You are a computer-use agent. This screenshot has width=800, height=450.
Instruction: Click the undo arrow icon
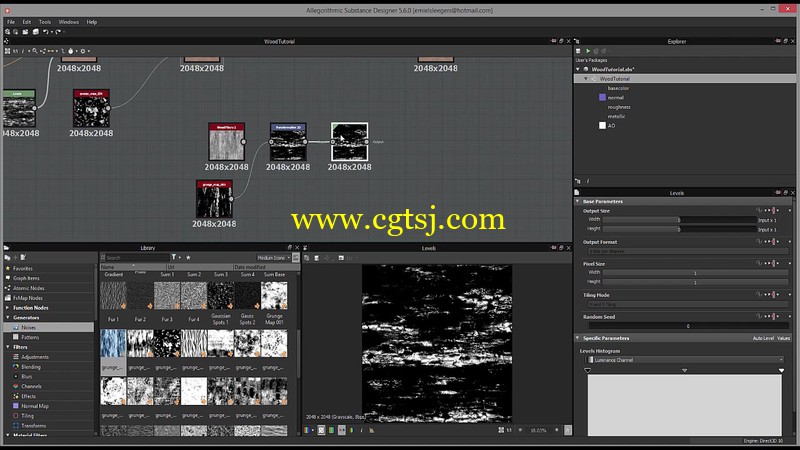[45, 32]
